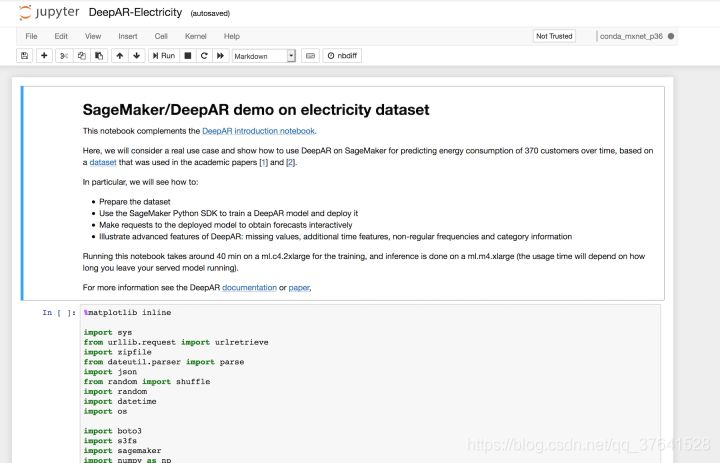Click bullet 'Make requests to the deployed model'

225,225
